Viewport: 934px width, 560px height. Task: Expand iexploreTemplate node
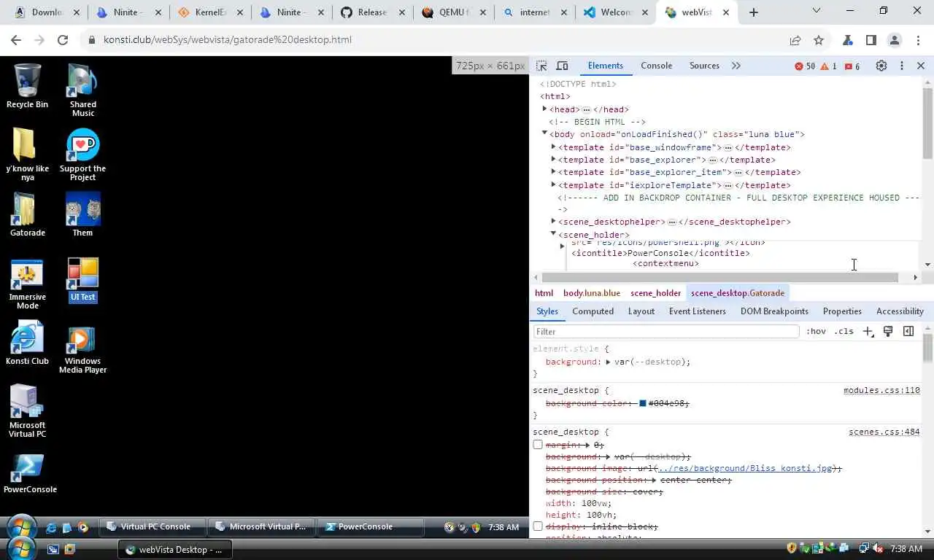(x=553, y=184)
